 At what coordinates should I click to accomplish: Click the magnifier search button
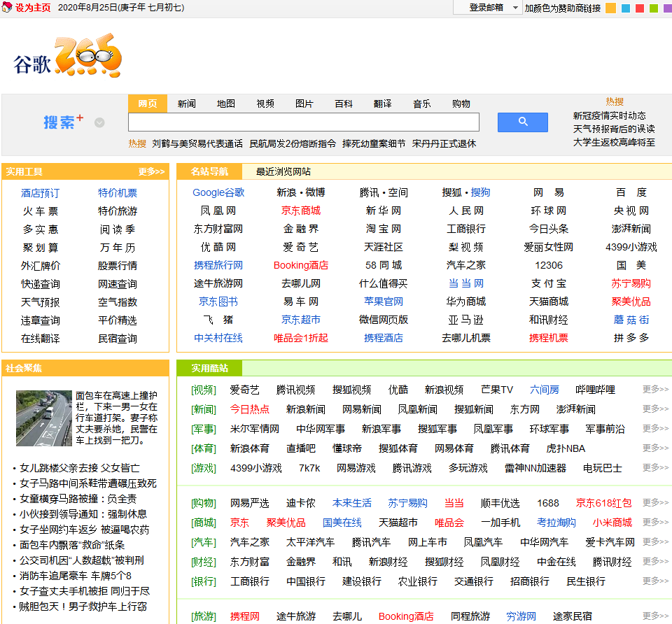[522, 122]
